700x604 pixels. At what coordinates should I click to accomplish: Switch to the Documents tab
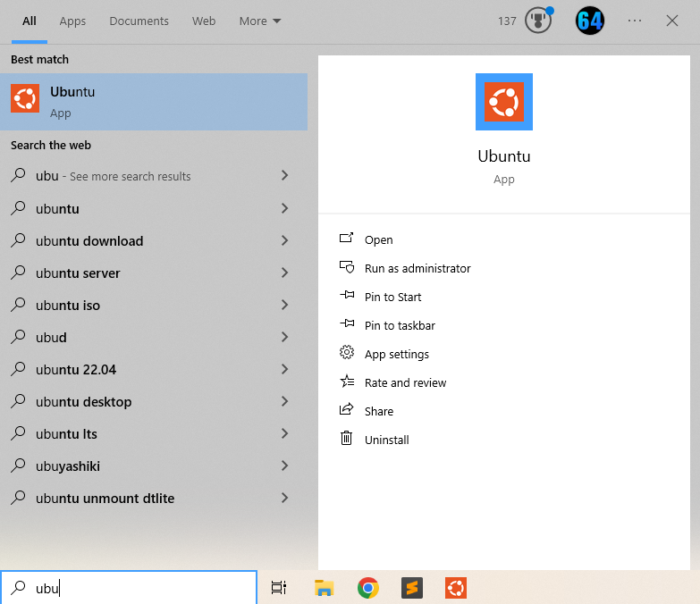pos(139,21)
